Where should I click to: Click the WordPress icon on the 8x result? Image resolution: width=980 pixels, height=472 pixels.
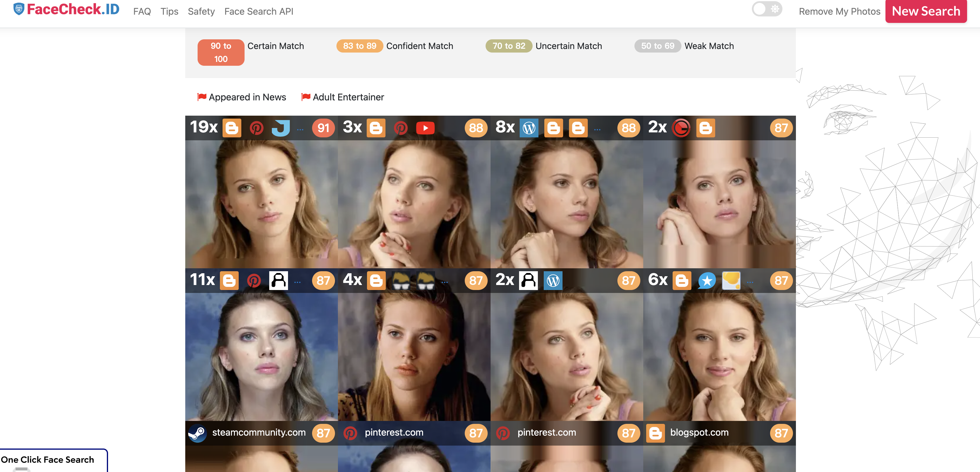pyautogui.click(x=529, y=128)
